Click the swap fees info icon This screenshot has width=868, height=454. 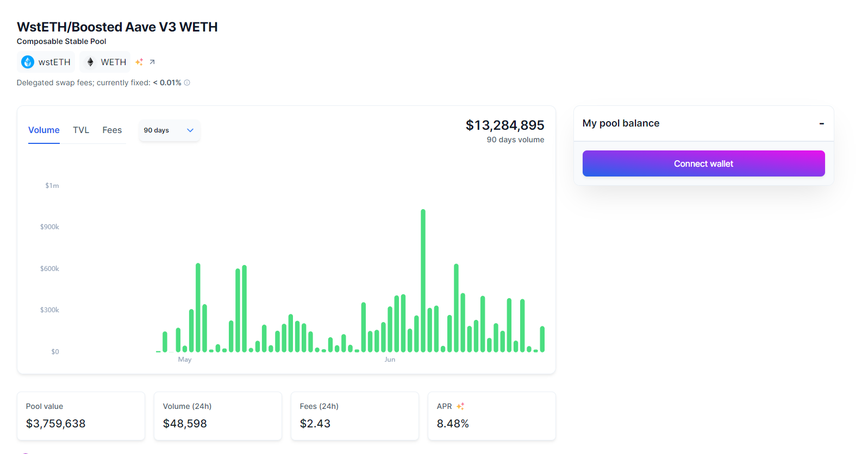(x=187, y=83)
